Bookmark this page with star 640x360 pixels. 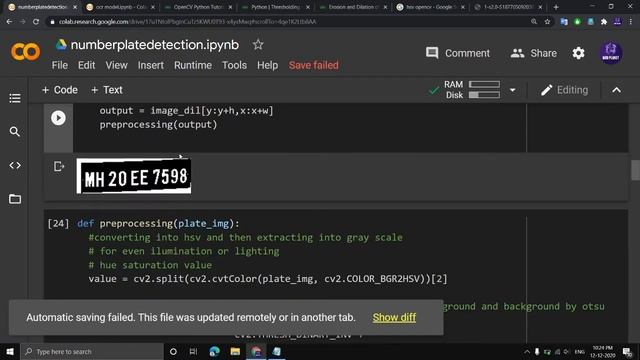547,22
